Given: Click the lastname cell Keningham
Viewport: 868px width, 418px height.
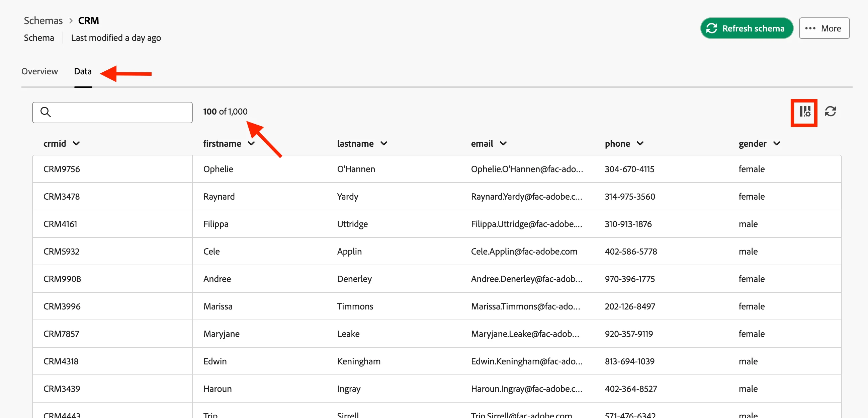Looking at the screenshot, I should (359, 361).
